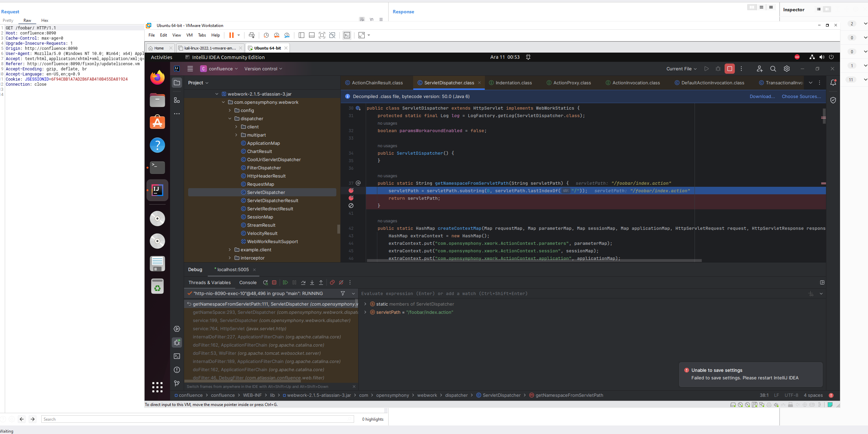
Task: Open the Tabs menu in VMware
Action: point(202,35)
